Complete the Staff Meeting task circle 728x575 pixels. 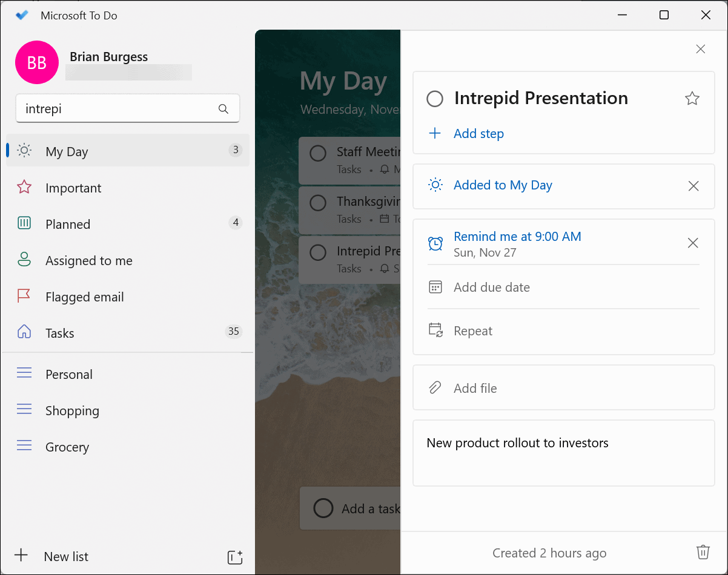coord(318,153)
